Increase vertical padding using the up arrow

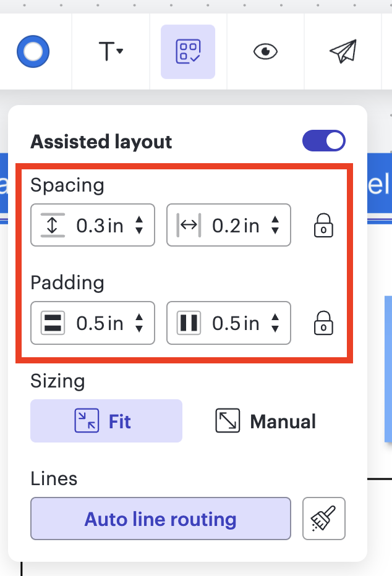[x=139, y=318]
